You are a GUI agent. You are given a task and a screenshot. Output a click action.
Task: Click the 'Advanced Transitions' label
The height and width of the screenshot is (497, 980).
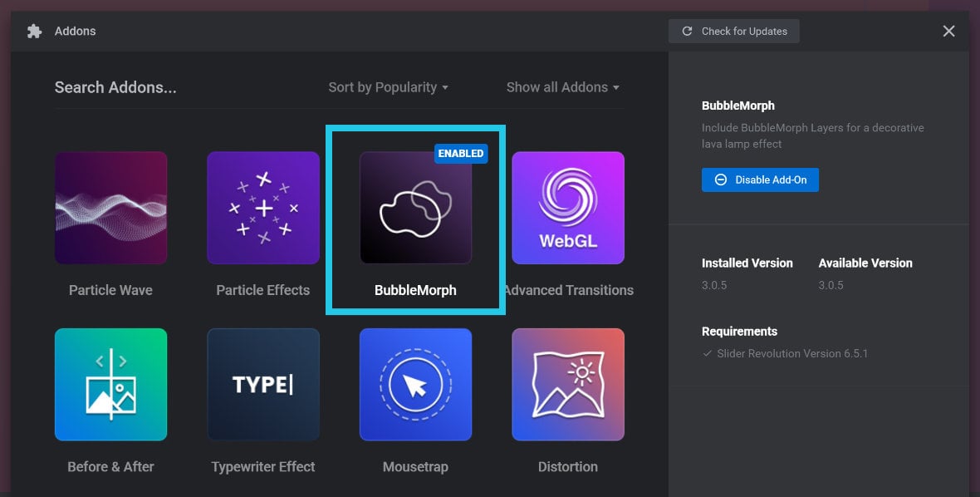coord(568,290)
